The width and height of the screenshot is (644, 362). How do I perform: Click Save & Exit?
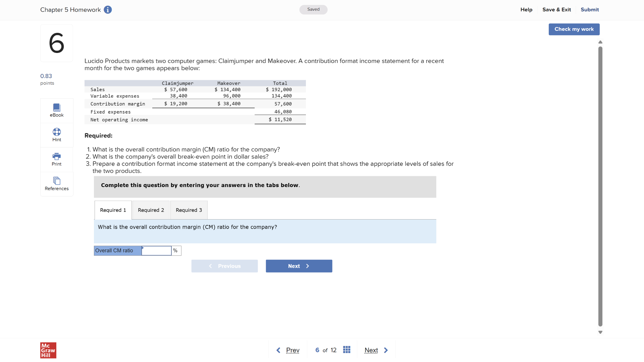click(x=556, y=10)
